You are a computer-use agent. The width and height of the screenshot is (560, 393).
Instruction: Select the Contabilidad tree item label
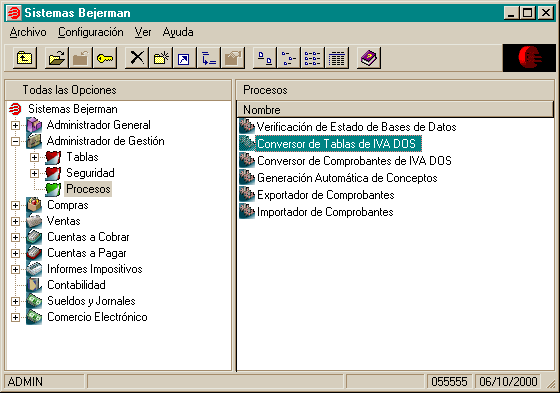coord(76,285)
